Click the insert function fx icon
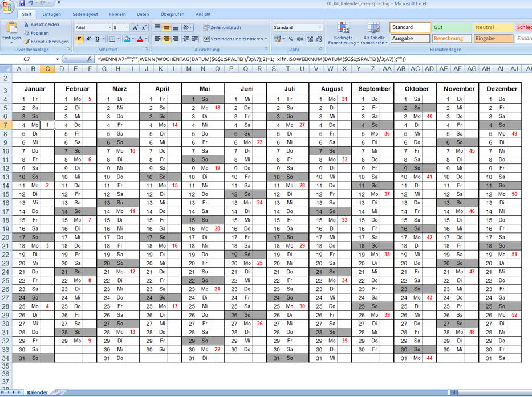 coord(90,59)
